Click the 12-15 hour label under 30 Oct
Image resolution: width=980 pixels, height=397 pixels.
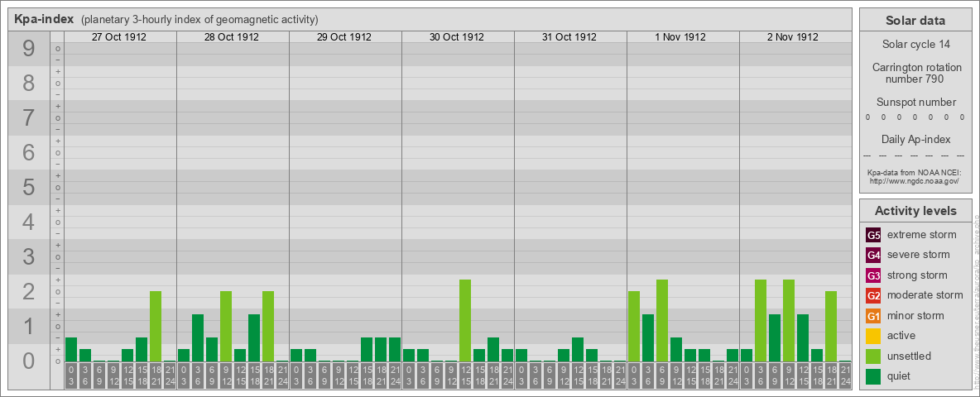point(465,376)
